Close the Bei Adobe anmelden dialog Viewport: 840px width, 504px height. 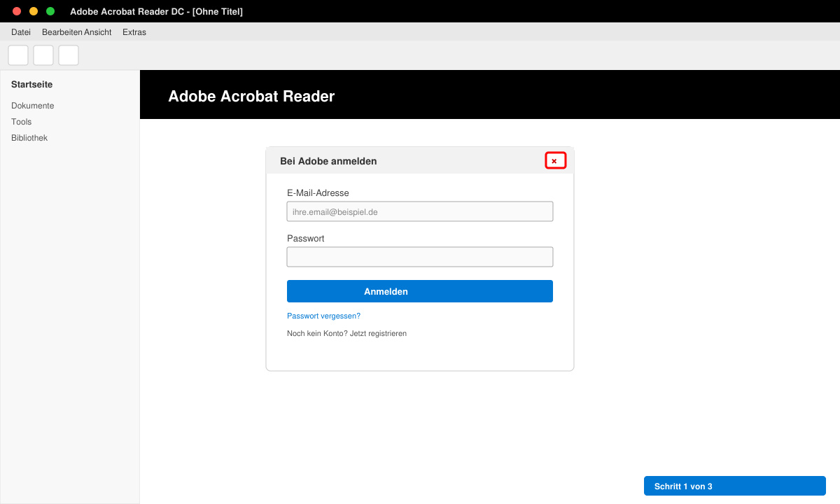(x=556, y=161)
